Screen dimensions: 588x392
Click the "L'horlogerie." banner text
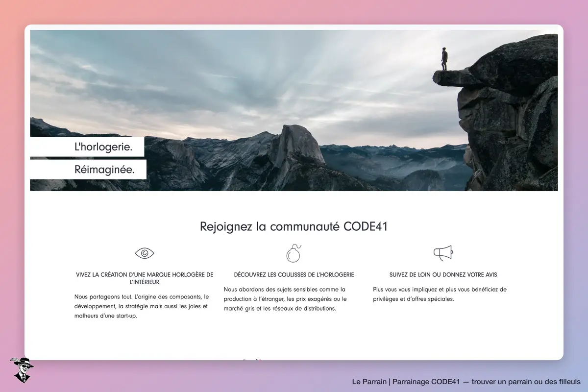coord(103,147)
